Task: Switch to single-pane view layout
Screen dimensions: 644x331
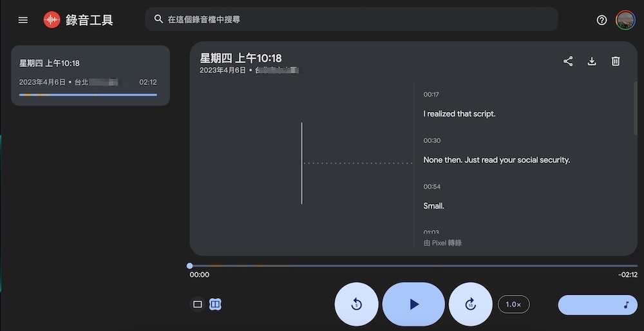Action: point(198,305)
